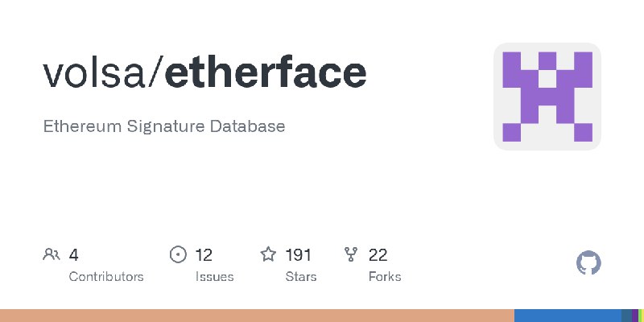Click the "Stars" label

[301, 277]
